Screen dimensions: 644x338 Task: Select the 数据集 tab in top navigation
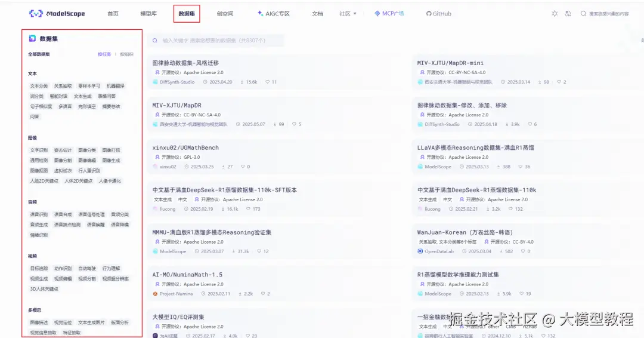click(x=187, y=14)
